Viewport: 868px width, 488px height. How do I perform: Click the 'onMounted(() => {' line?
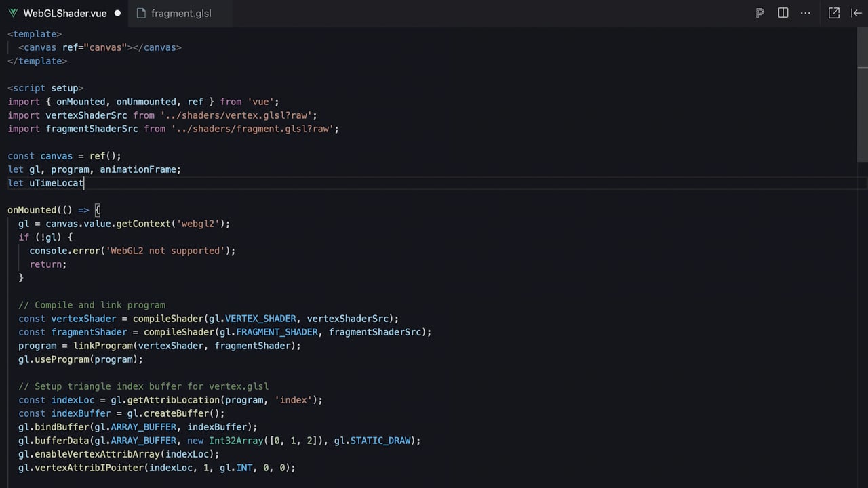[x=54, y=210]
